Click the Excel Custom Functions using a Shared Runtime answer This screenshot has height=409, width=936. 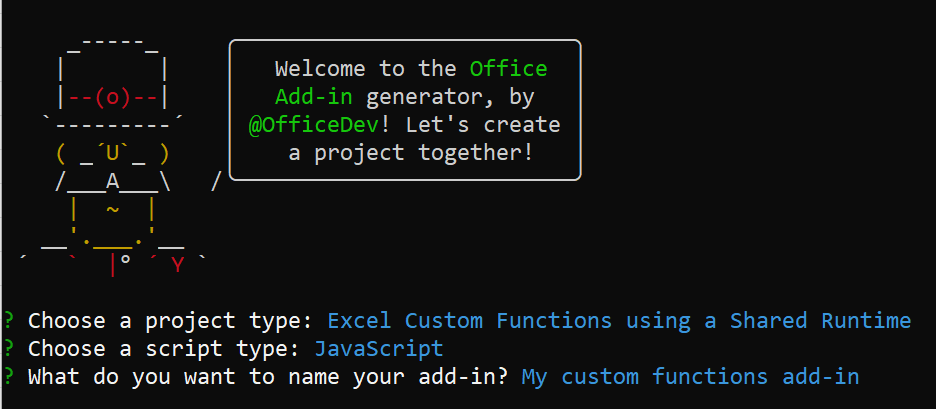(x=620, y=321)
